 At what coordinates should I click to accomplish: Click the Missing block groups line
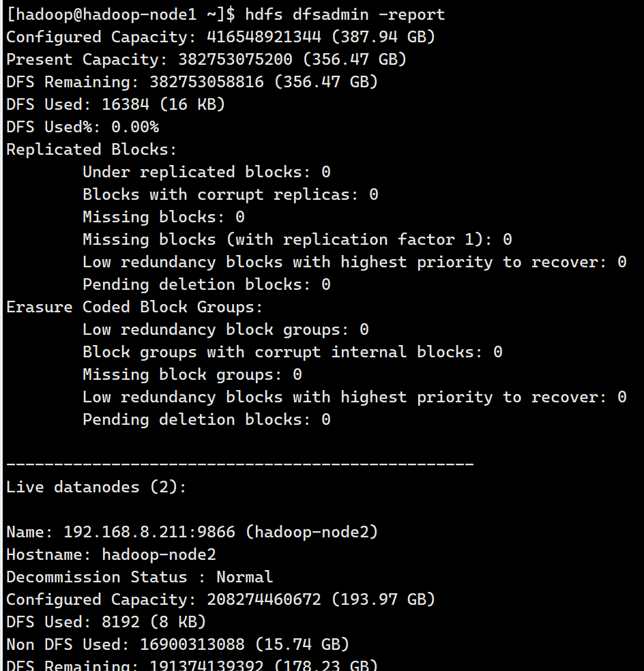coord(192,374)
